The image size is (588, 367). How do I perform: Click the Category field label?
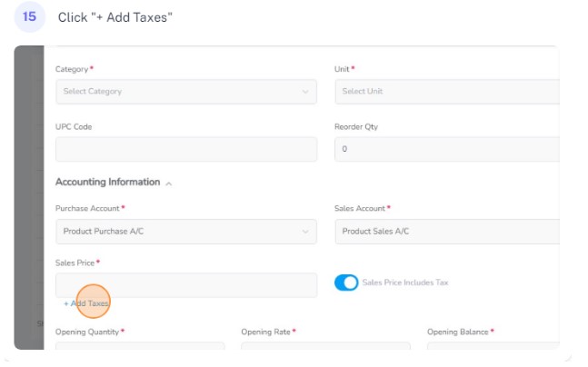click(72, 69)
